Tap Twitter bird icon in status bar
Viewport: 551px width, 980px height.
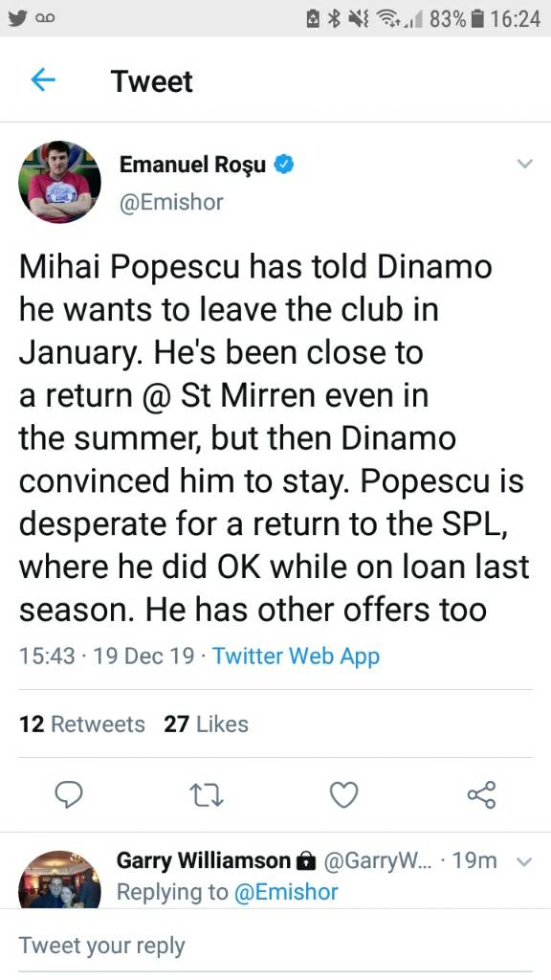tap(17, 18)
